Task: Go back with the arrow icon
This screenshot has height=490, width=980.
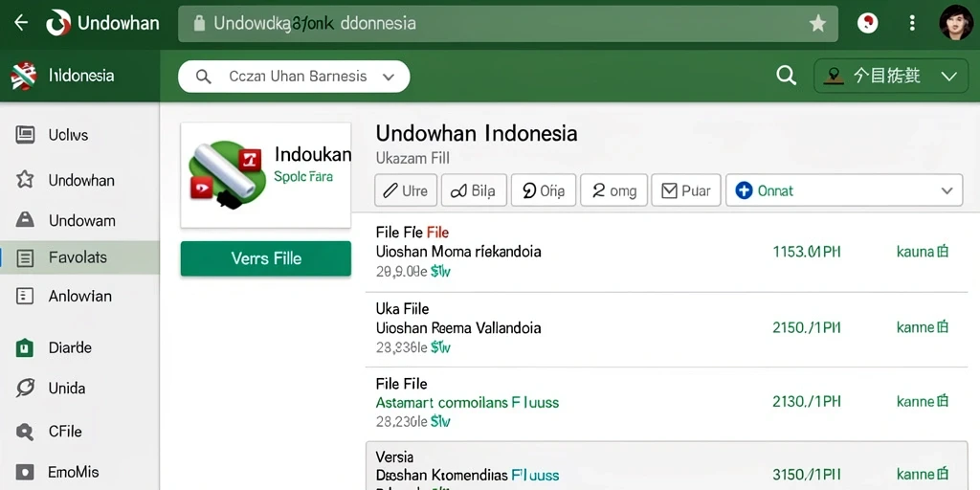Action: tap(21, 23)
